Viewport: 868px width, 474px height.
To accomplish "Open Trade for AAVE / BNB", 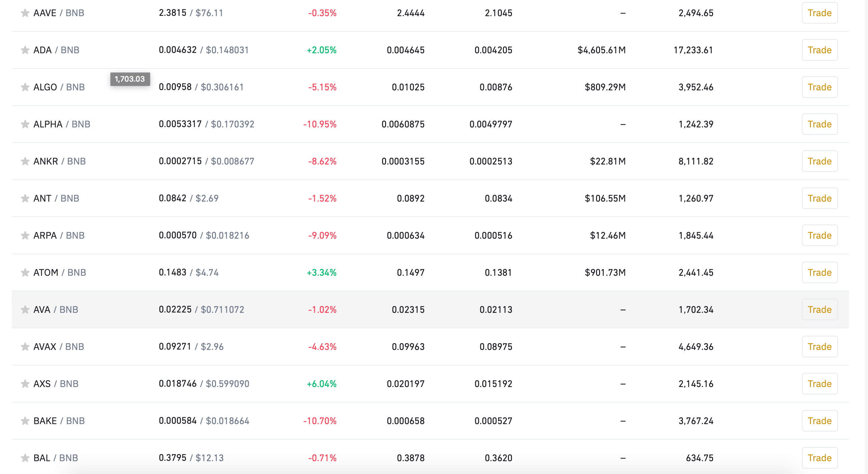I will [819, 13].
